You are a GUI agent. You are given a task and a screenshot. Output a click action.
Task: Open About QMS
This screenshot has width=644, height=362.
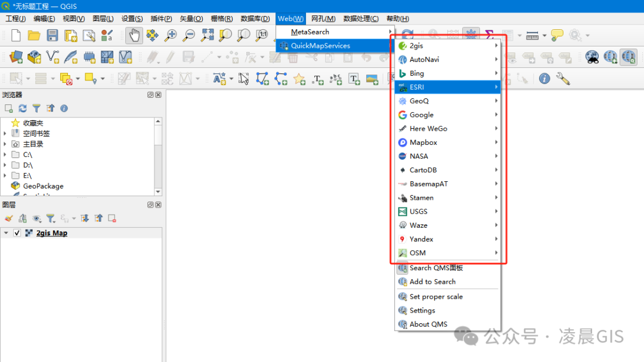[448, 324]
